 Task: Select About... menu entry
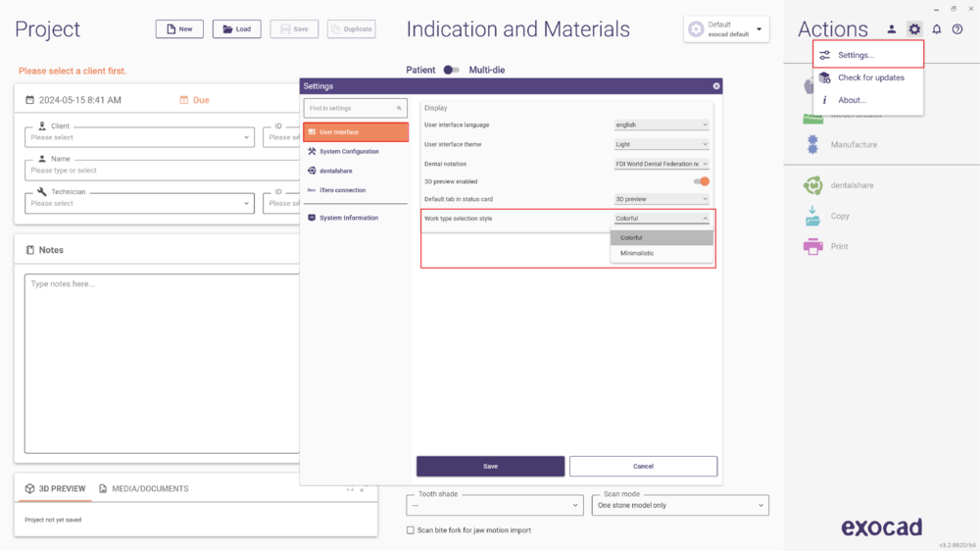click(x=868, y=100)
